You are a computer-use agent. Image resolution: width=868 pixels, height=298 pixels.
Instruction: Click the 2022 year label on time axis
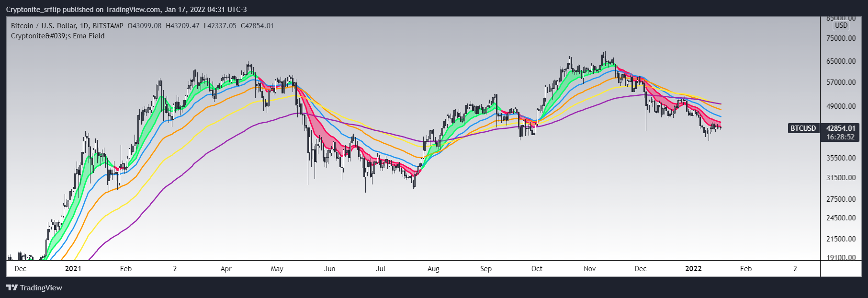tap(694, 269)
